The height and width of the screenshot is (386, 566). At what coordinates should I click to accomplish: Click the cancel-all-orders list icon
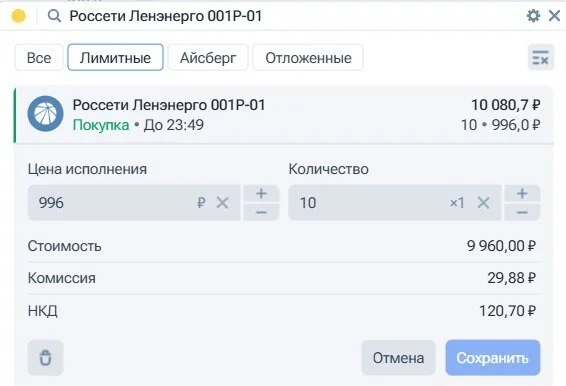coord(540,57)
